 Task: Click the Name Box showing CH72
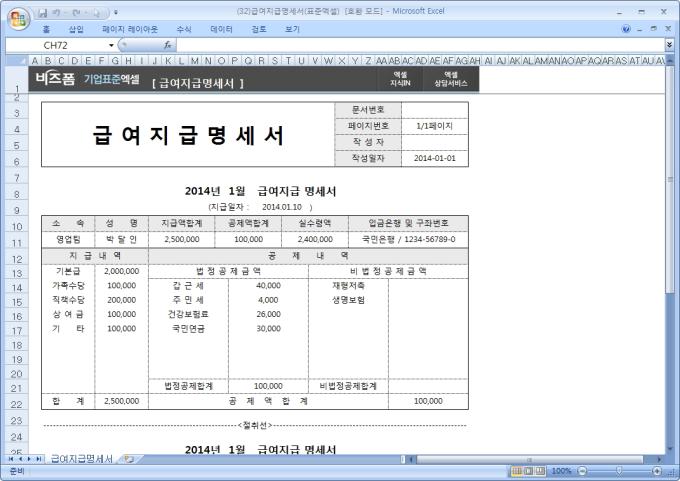pyautogui.click(x=56, y=45)
